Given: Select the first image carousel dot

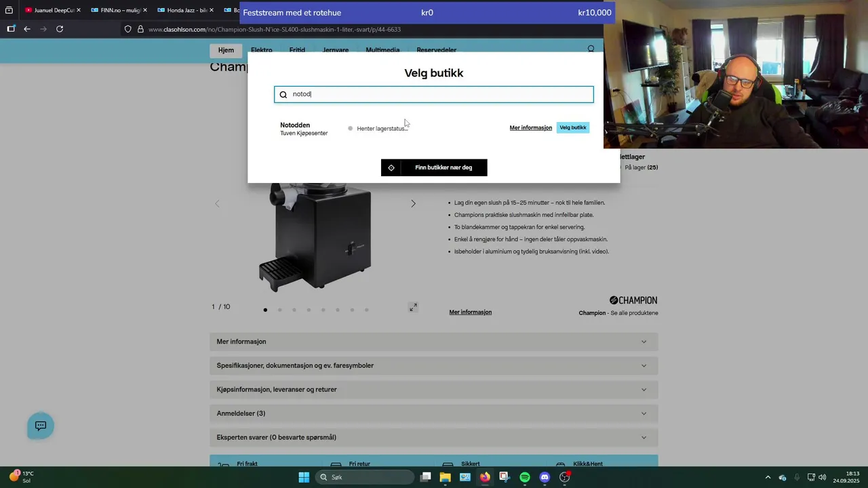Looking at the screenshot, I should pyautogui.click(x=265, y=310).
